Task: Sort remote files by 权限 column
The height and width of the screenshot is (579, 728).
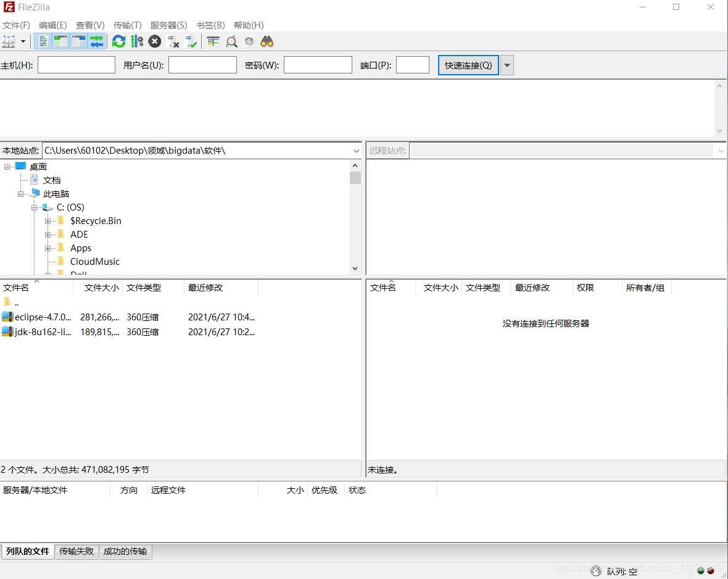Action: tap(597, 288)
